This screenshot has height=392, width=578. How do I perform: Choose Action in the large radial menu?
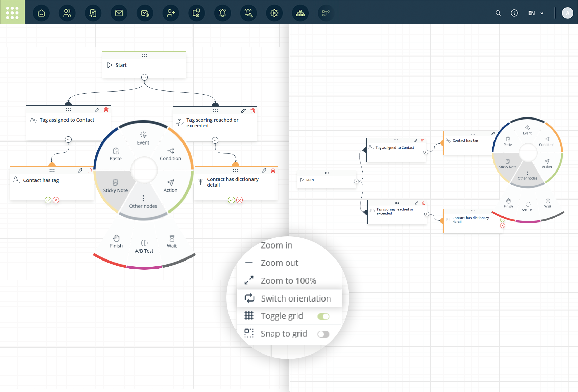[171, 186]
